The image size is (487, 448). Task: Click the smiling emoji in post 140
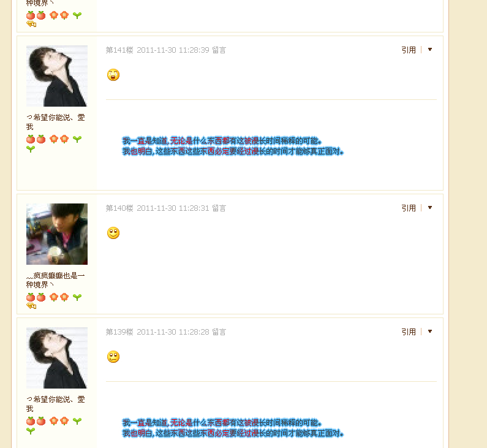[113, 233]
